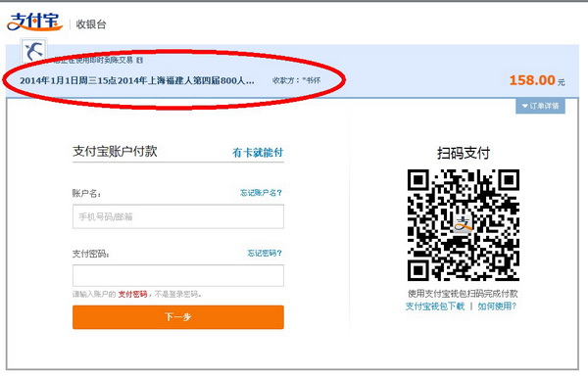Image resolution: width=588 pixels, height=376 pixels.
Task: Click the info icon beside 即时到账交易
Action: tap(139, 60)
